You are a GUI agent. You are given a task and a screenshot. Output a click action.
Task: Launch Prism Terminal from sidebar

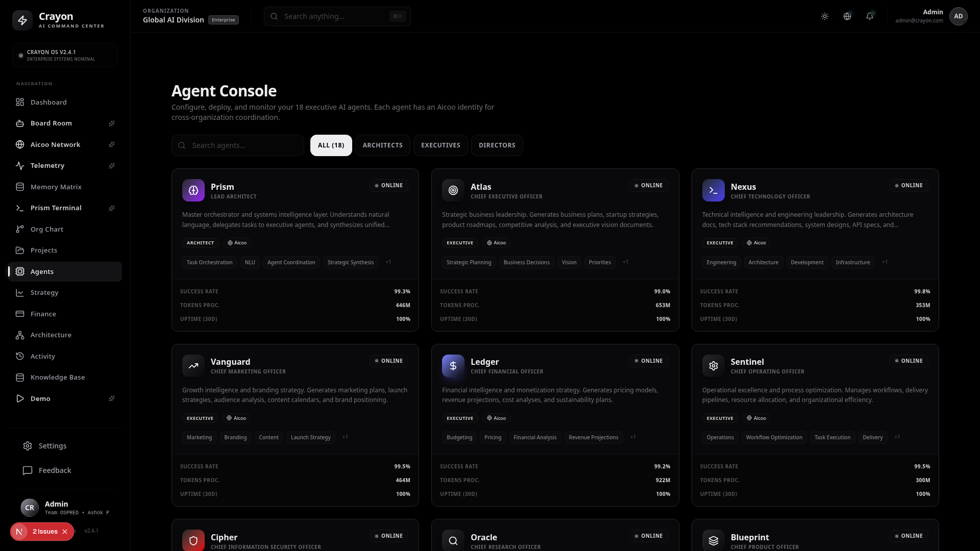point(65,208)
